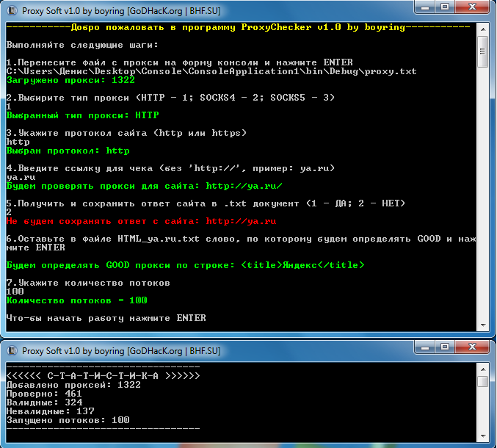Close the upper ProxyChecker console window
The image size is (497, 448).
point(474,7)
